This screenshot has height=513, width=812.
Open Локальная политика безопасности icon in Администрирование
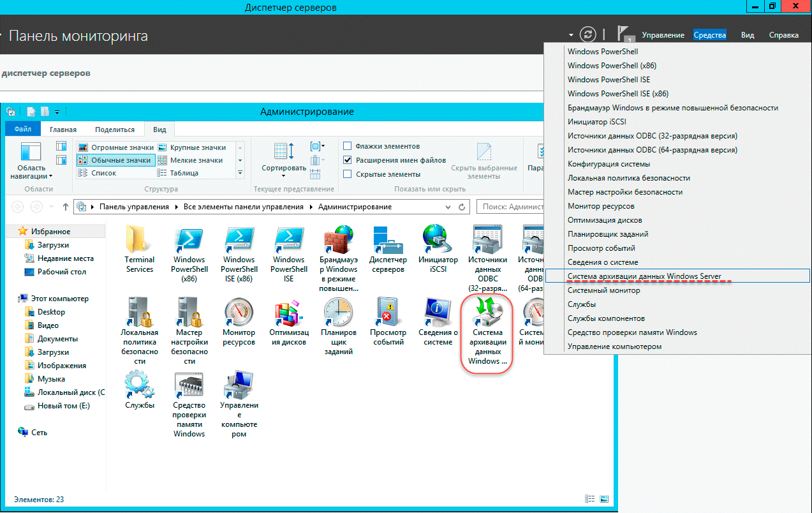(139, 313)
